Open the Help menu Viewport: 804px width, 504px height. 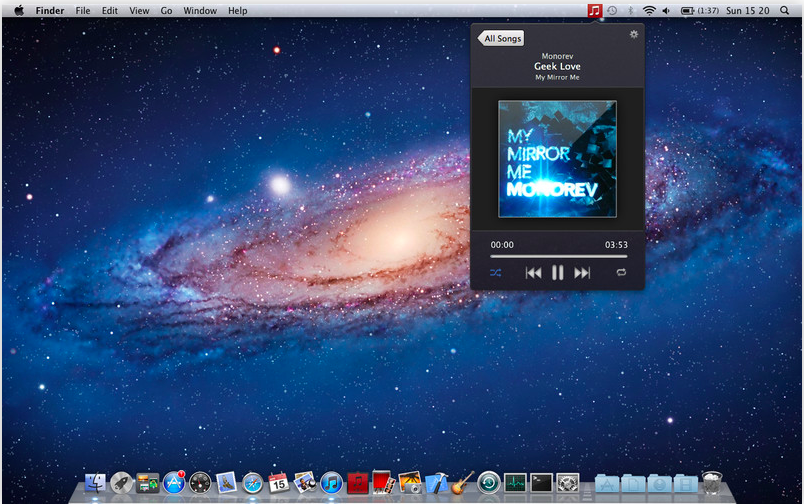[x=237, y=10]
